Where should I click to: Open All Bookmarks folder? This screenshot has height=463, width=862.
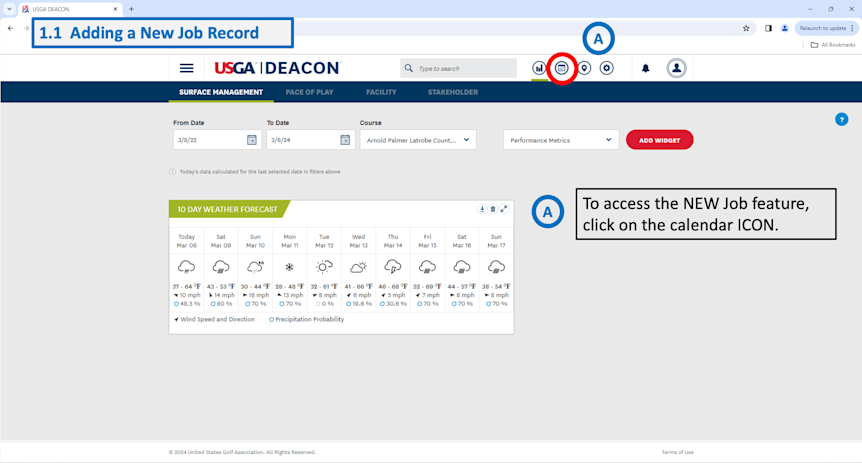pyautogui.click(x=833, y=45)
